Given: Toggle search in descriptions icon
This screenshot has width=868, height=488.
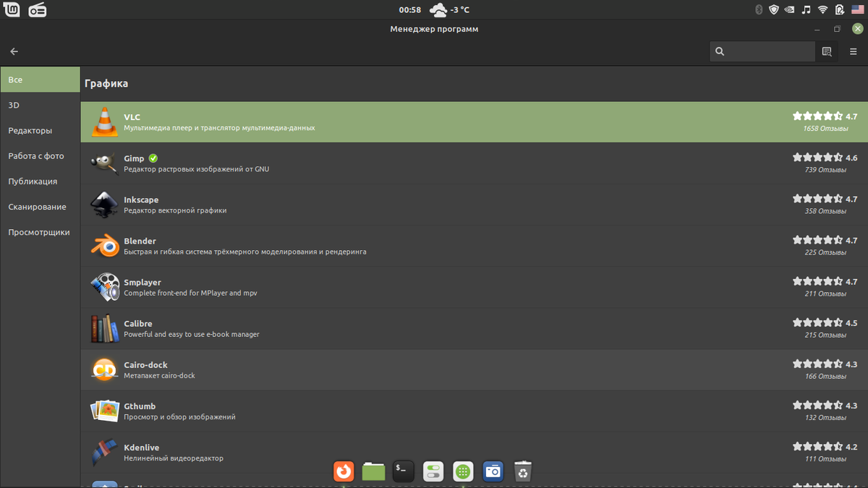Looking at the screenshot, I should 827,51.
